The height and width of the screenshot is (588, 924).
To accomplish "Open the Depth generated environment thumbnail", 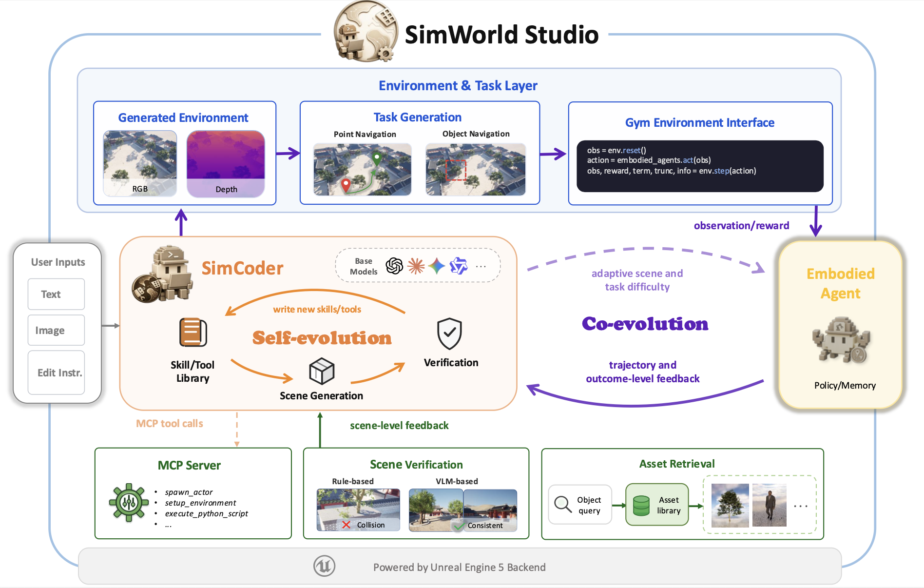I will pyautogui.click(x=226, y=164).
